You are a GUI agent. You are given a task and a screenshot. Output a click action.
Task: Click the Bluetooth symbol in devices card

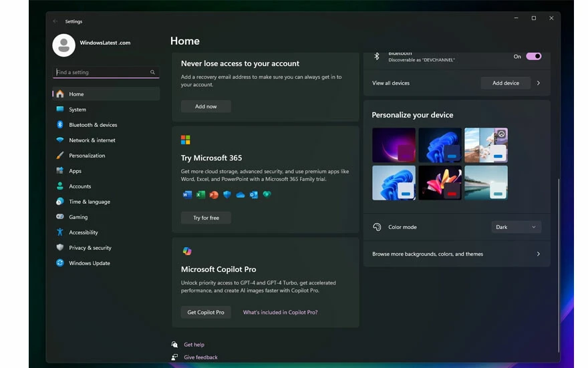[377, 56]
